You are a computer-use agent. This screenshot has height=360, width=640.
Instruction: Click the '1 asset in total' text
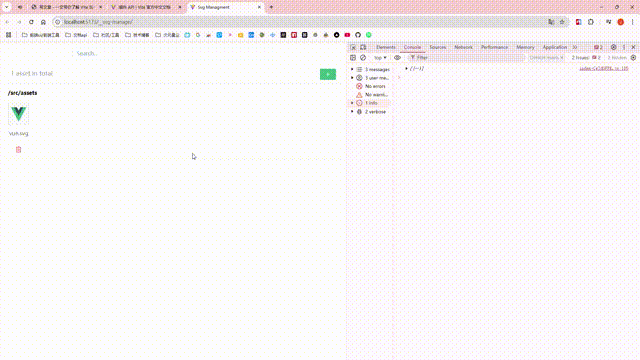(x=32, y=73)
